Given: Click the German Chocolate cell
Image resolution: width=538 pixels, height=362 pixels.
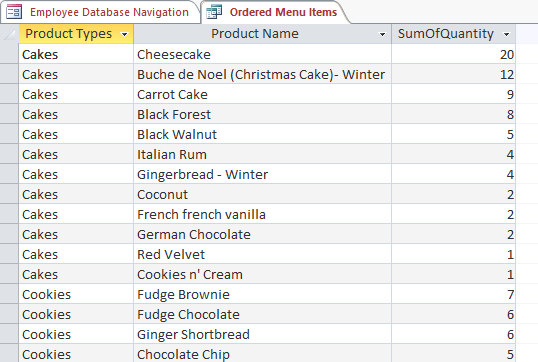Looking at the screenshot, I should [262, 234].
